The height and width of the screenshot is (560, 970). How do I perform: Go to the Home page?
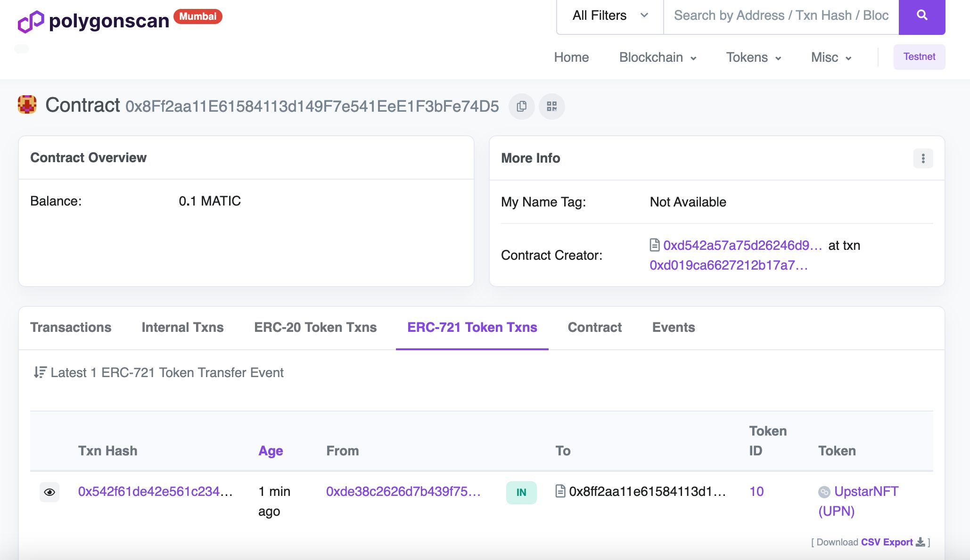[x=571, y=58]
